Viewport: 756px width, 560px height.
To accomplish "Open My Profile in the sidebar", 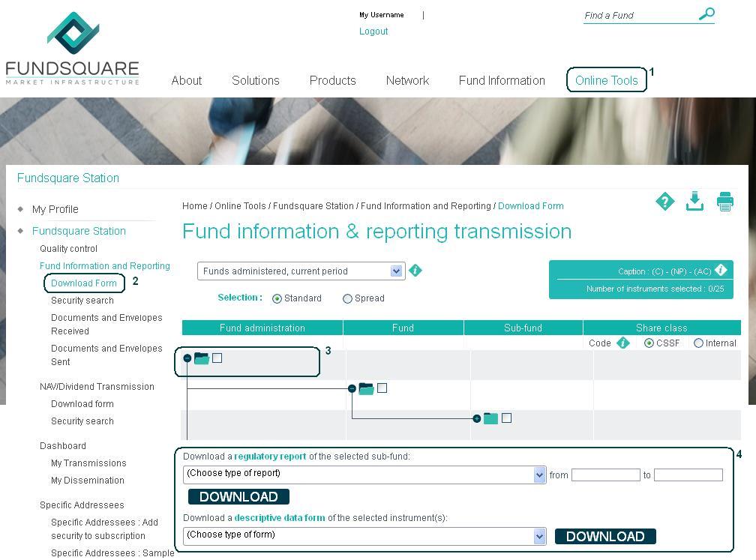I will coord(55,209).
